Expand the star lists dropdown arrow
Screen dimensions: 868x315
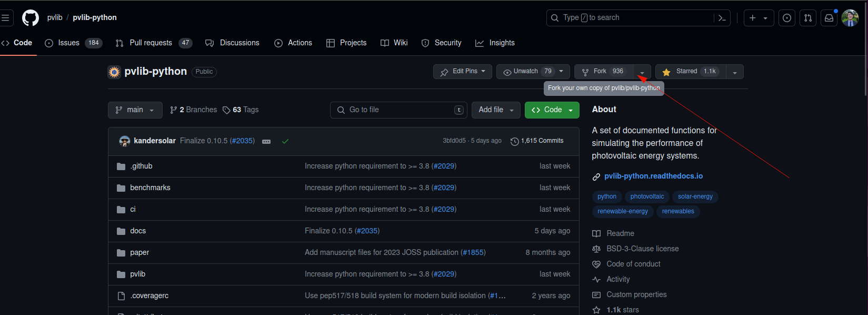735,72
